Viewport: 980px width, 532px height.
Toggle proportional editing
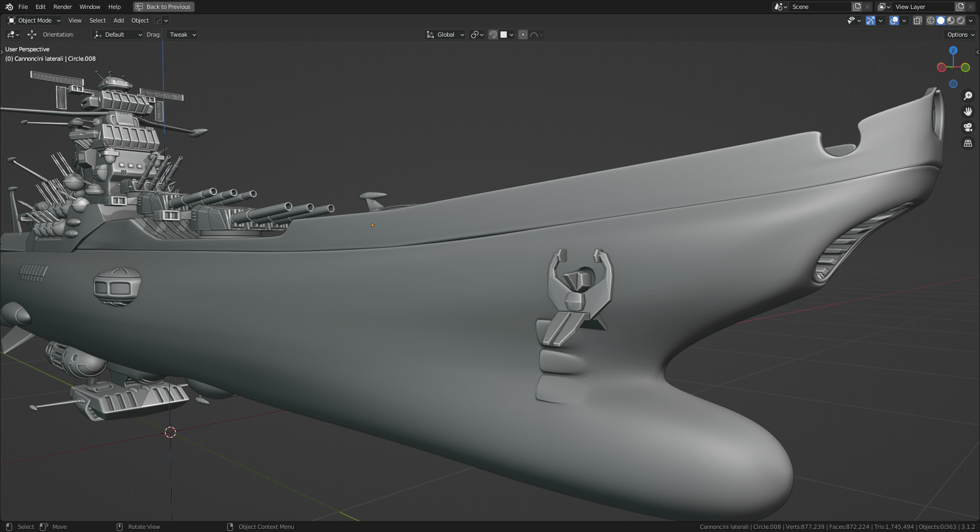coord(522,35)
